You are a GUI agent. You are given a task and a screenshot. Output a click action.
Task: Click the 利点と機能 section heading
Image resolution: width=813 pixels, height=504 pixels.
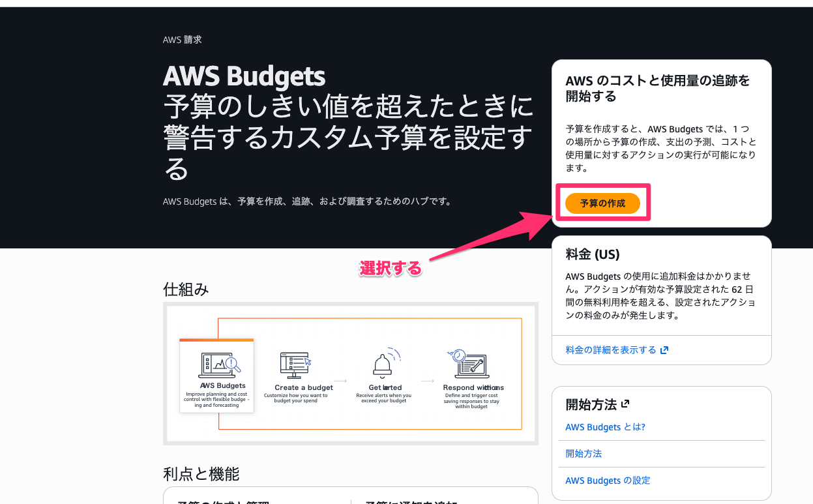tap(201, 474)
